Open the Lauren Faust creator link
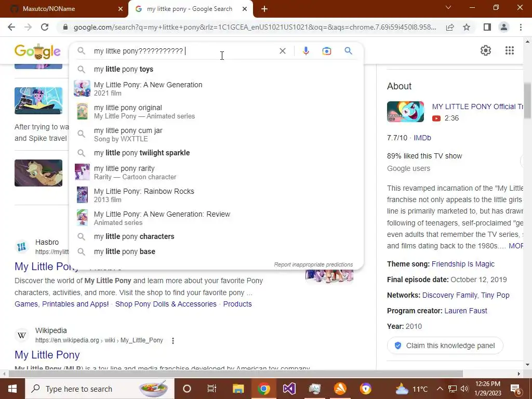The height and width of the screenshot is (399, 532). [465, 311]
